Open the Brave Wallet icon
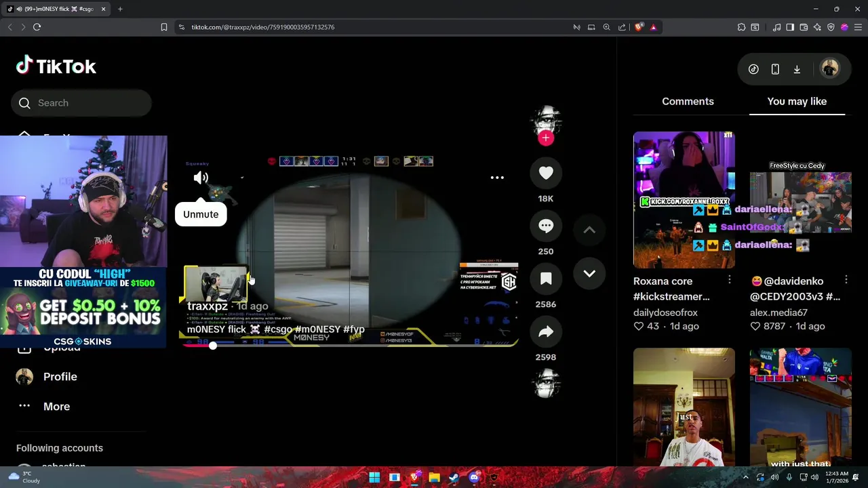 coord(804,27)
